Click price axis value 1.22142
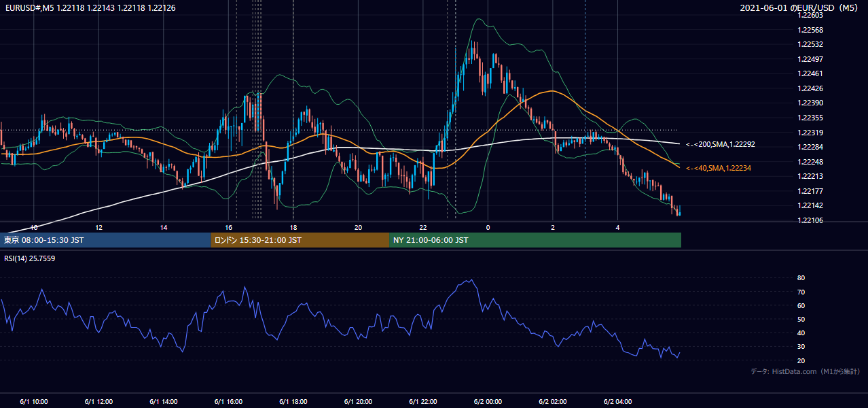The width and height of the screenshot is (868, 408). [x=810, y=205]
